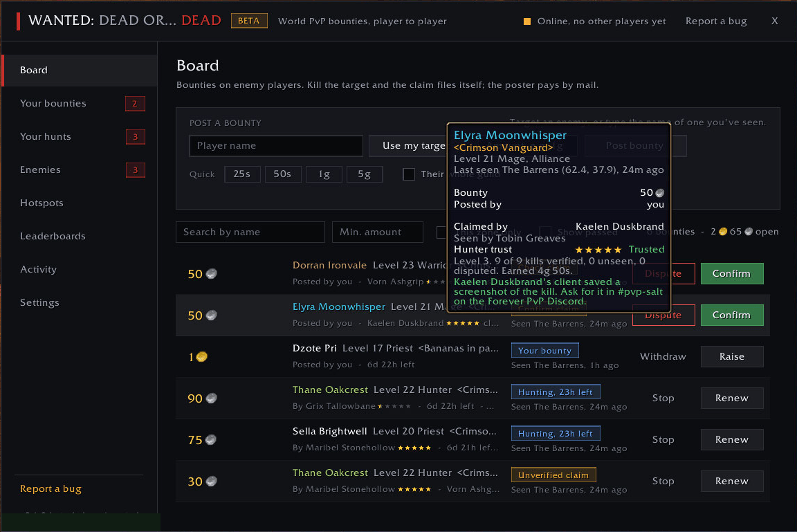
Task: Click gold coin in open bounties total
Action: (x=723, y=232)
